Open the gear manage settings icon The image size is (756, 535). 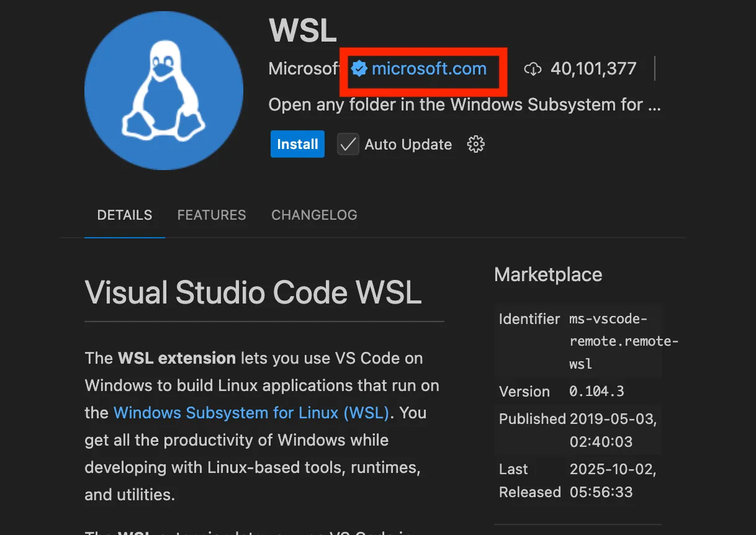point(475,145)
